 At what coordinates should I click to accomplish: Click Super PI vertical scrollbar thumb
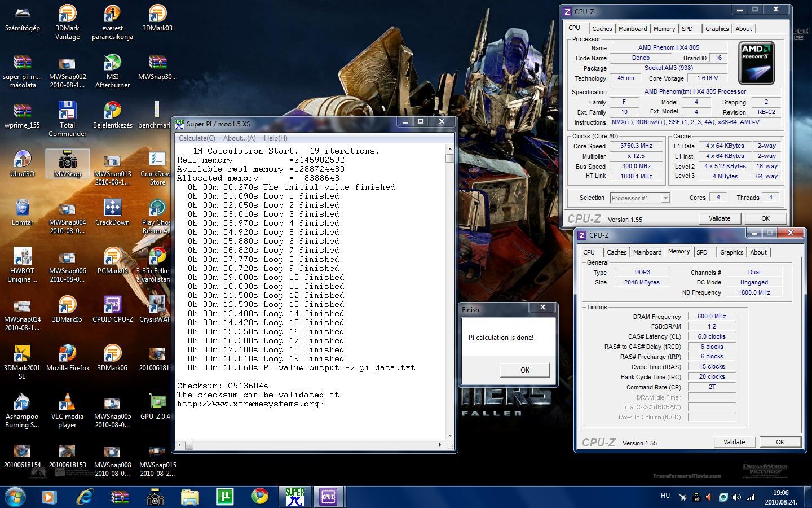pos(449,158)
